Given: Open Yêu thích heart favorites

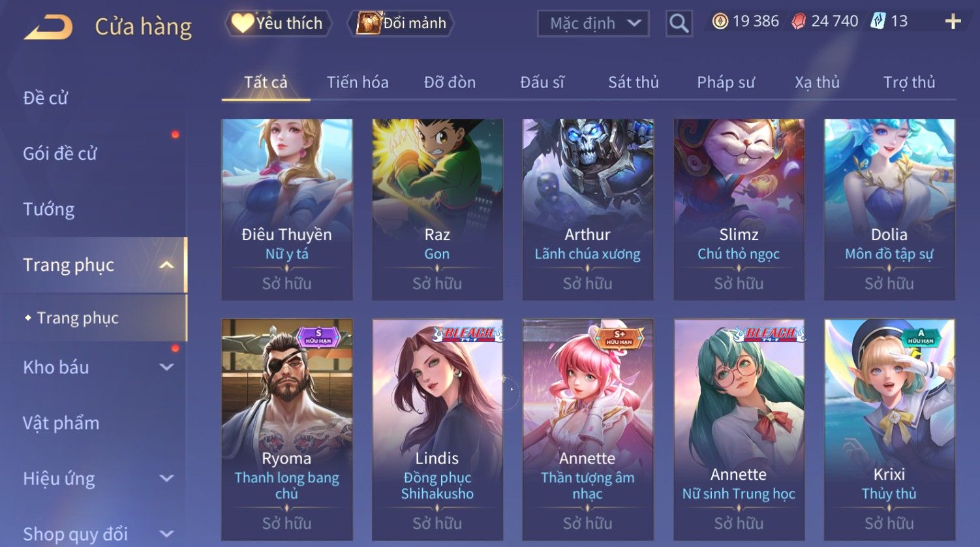Looking at the screenshot, I should (278, 23).
